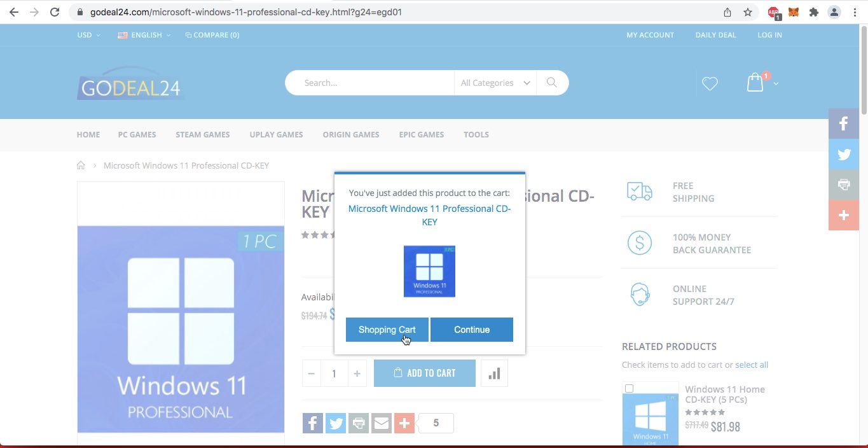Image resolution: width=868 pixels, height=448 pixels.
Task: Click the compare bar-chart icon button
Action: tap(494, 374)
